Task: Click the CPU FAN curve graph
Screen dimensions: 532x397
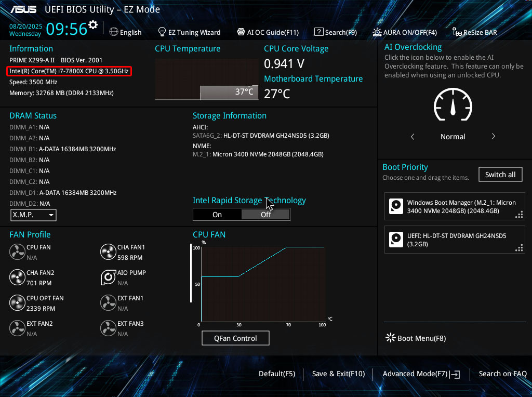Action: (x=263, y=284)
